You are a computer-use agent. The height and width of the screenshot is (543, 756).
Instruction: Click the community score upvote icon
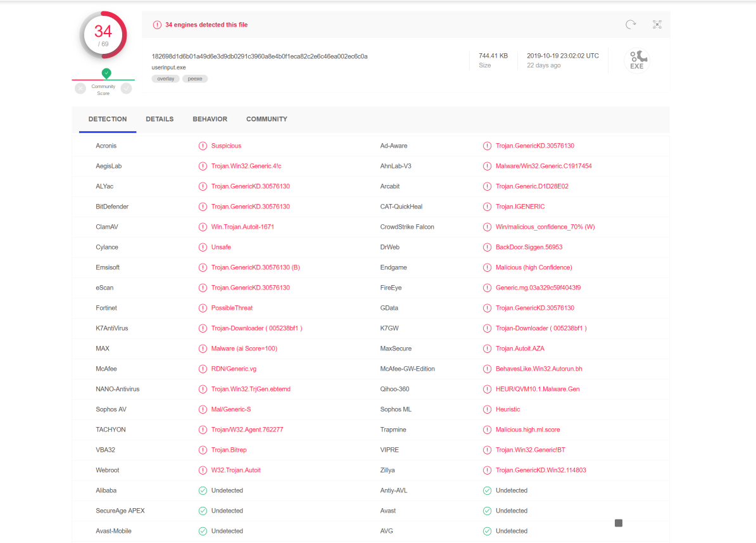point(127,88)
